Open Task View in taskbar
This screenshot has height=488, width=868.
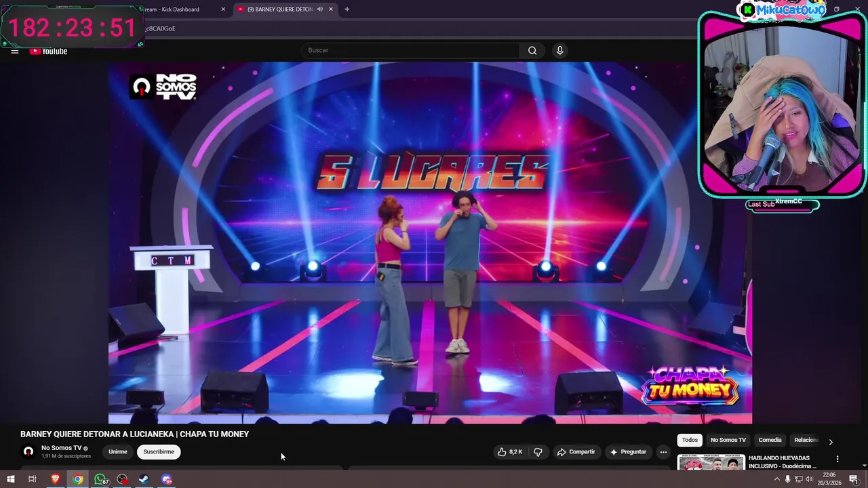32,479
